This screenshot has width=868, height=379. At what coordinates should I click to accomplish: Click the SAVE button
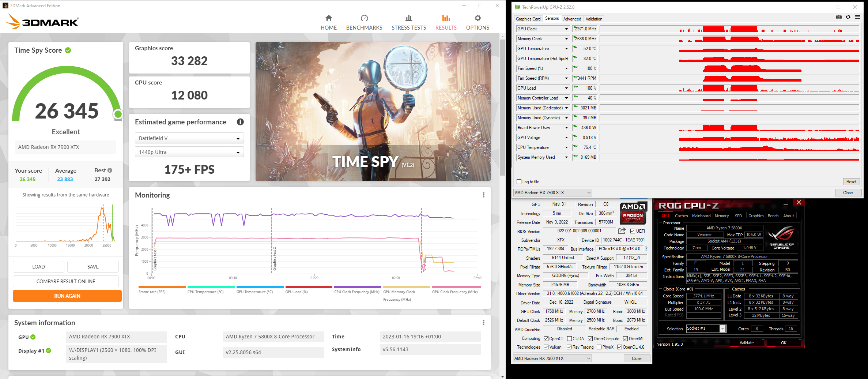click(93, 267)
